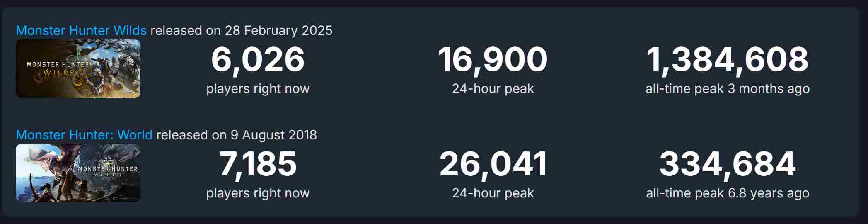Open the Monster Hunter Wilds title link
This screenshot has height=224, width=868.
[81, 30]
